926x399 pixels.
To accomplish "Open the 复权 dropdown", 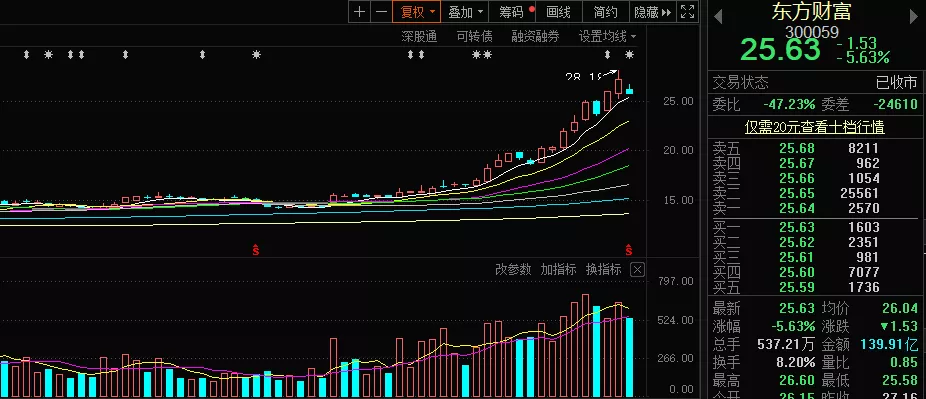I will [x=417, y=12].
